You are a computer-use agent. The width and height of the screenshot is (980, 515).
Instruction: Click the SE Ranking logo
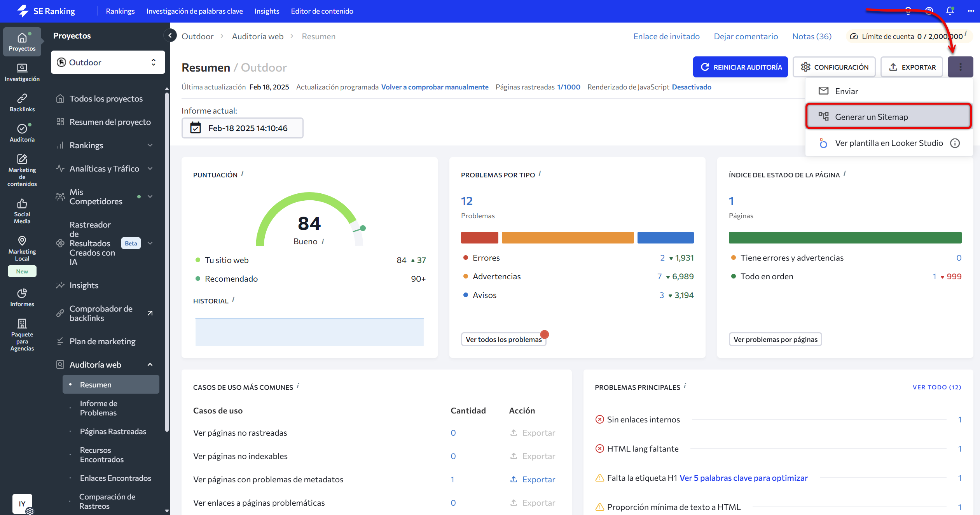pos(46,11)
